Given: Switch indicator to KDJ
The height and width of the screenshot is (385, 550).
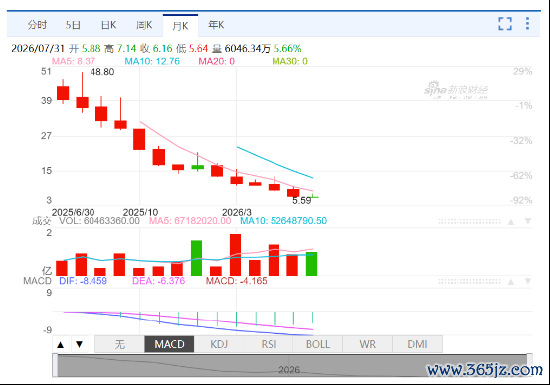Looking at the screenshot, I should [219, 344].
